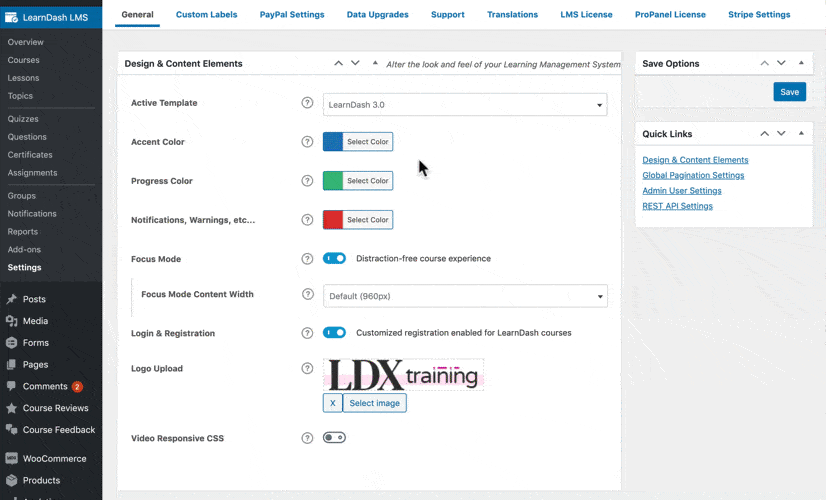Move Save Options panel down
826x500 pixels.
(781, 63)
